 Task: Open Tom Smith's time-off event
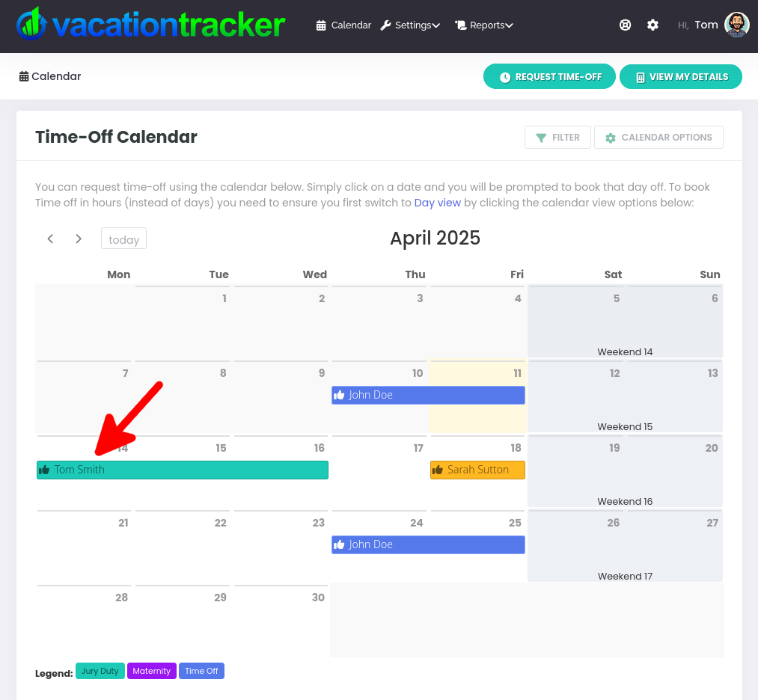pyautogui.click(x=183, y=470)
